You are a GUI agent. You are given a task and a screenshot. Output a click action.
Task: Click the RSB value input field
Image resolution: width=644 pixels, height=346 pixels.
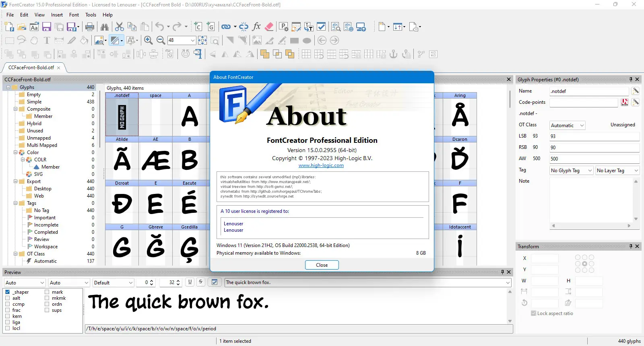[x=594, y=148]
